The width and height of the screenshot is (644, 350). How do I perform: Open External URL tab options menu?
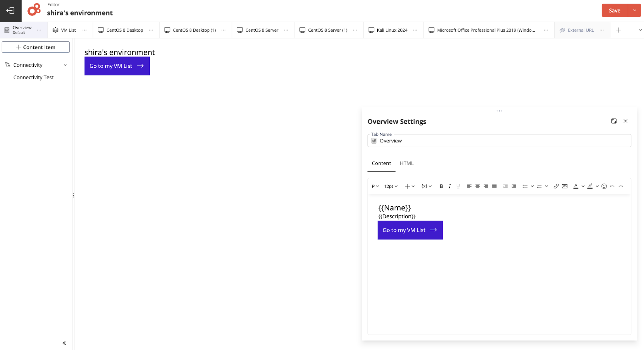pos(602,30)
